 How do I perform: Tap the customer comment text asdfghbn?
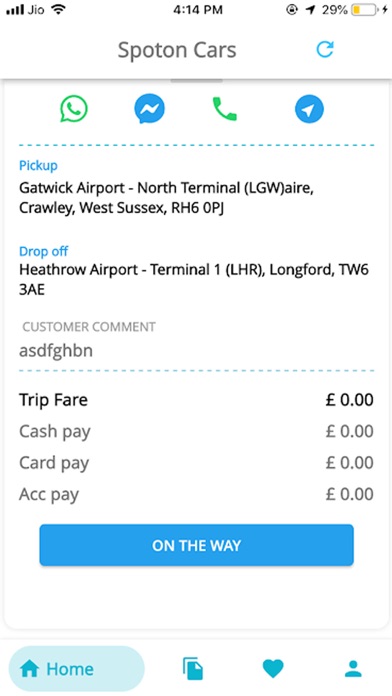[56, 351]
